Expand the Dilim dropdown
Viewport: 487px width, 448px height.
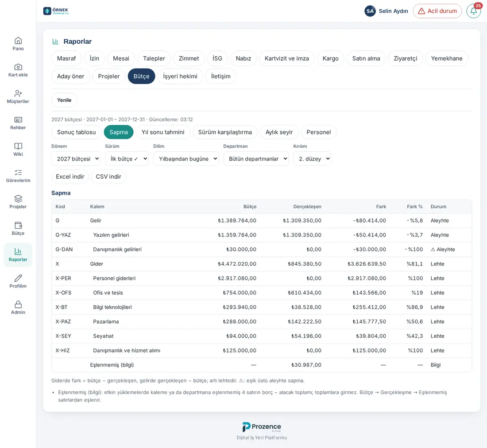point(186,159)
